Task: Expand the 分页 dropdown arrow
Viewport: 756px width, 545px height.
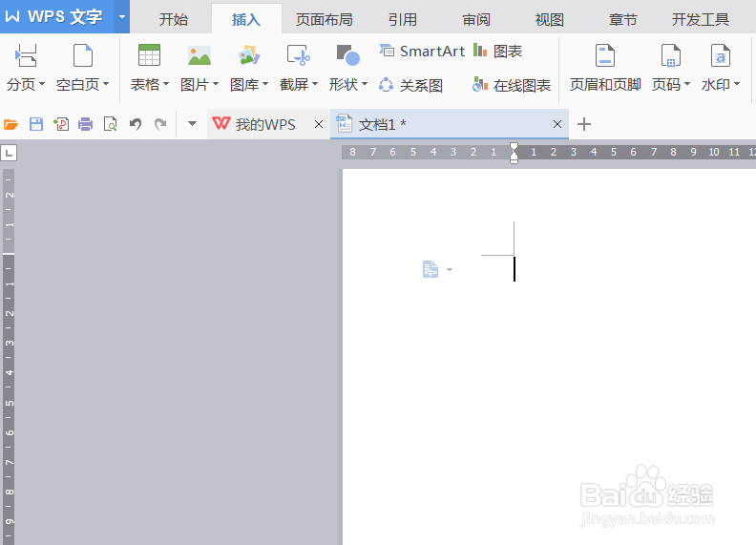Action: (41, 84)
